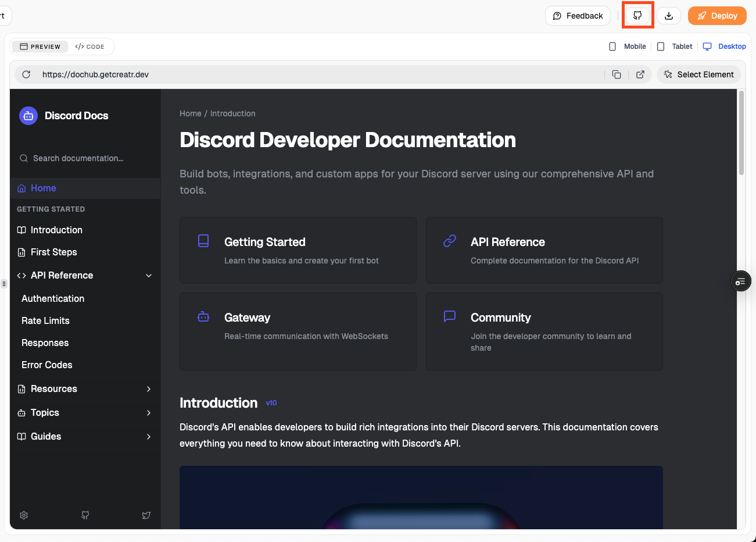Click the Discord Docs logo icon
This screenshot has height=542, width=756.
28,116
